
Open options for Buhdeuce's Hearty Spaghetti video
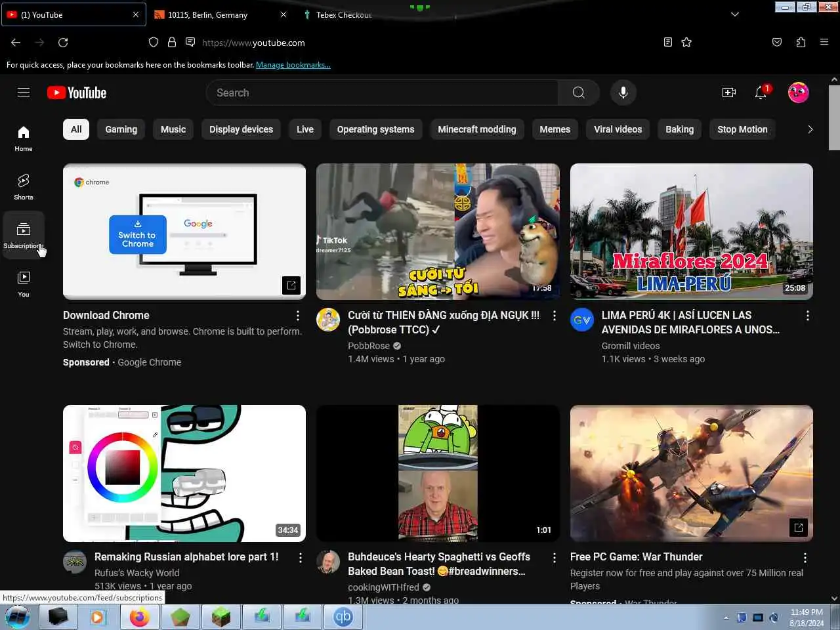point(555,557)
